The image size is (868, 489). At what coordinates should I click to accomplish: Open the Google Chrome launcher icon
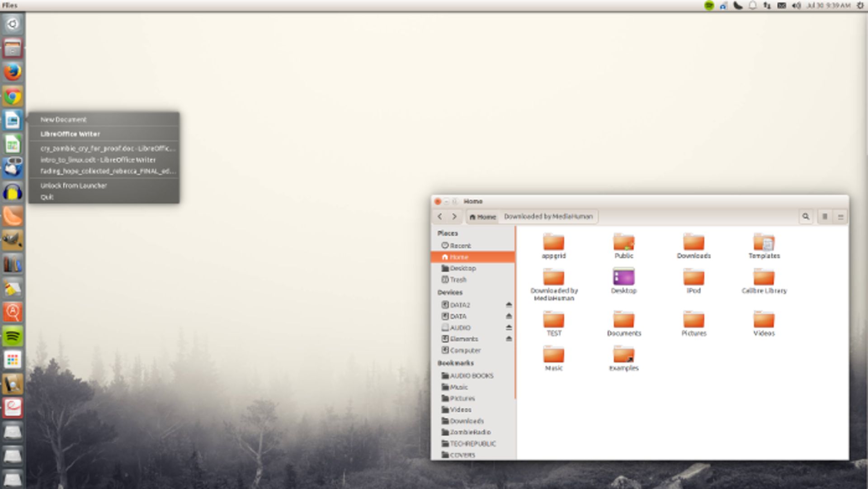(13, 97)
